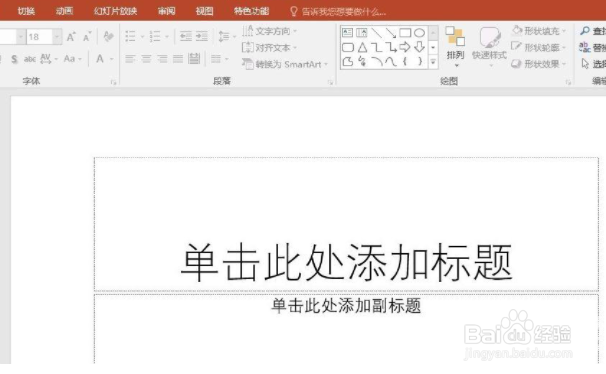Open 形状轮廓 shape outline options
Screen dimensions: 606x374
point(539,48)
